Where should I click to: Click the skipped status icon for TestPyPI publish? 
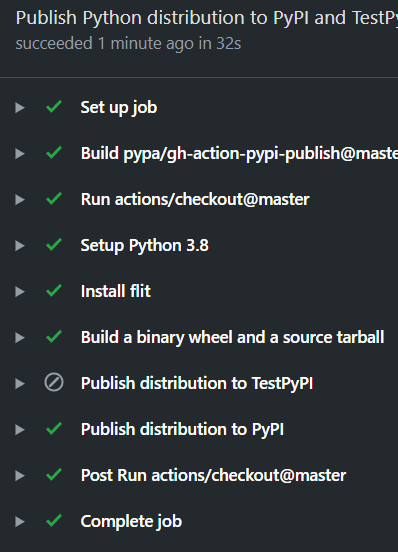coord(54,383)
